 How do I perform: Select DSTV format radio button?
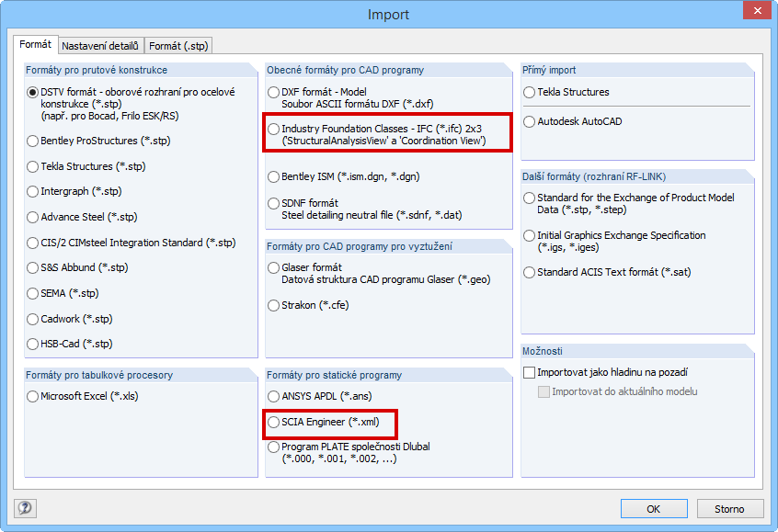[x=33, y=92]
